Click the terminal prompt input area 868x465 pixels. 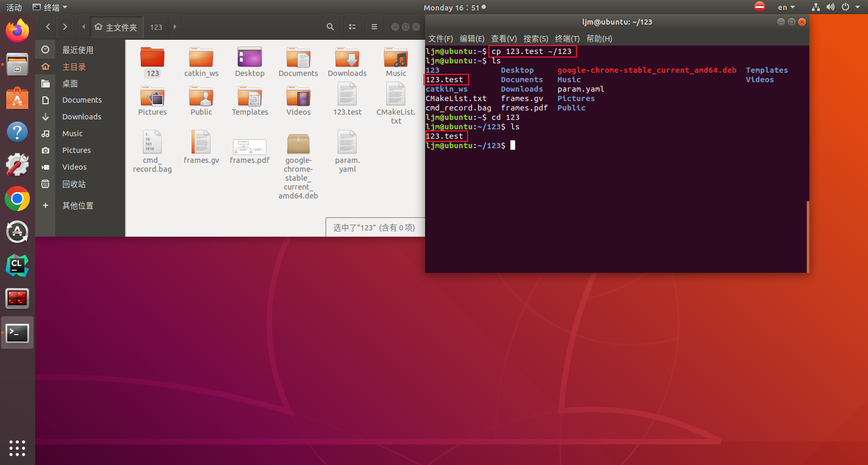click(513, 146)
